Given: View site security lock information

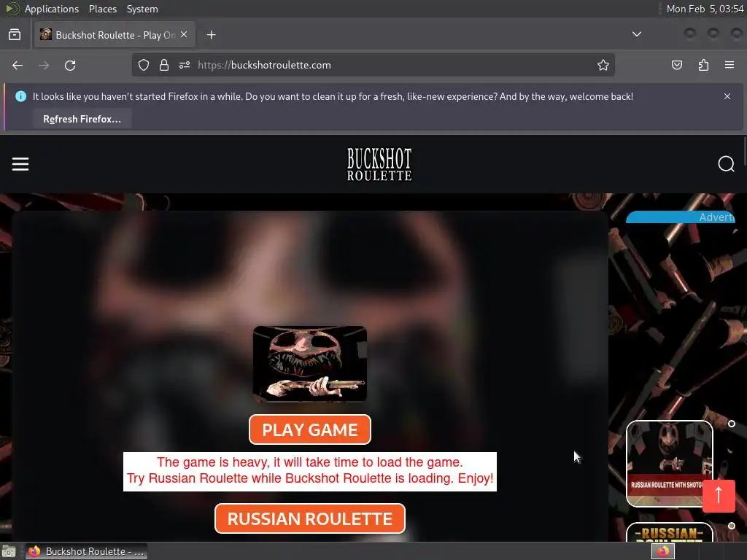Looking at the screenshot, I should coord(164,65).
